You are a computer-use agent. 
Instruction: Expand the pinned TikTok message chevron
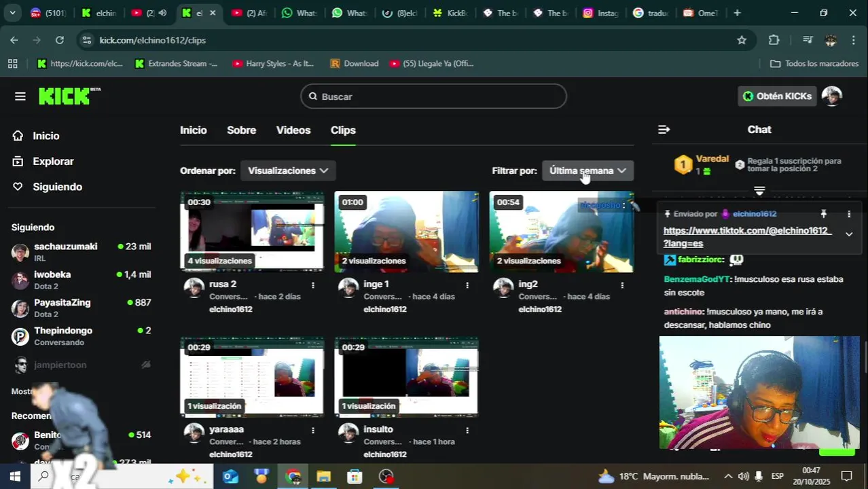coord(848,234)
